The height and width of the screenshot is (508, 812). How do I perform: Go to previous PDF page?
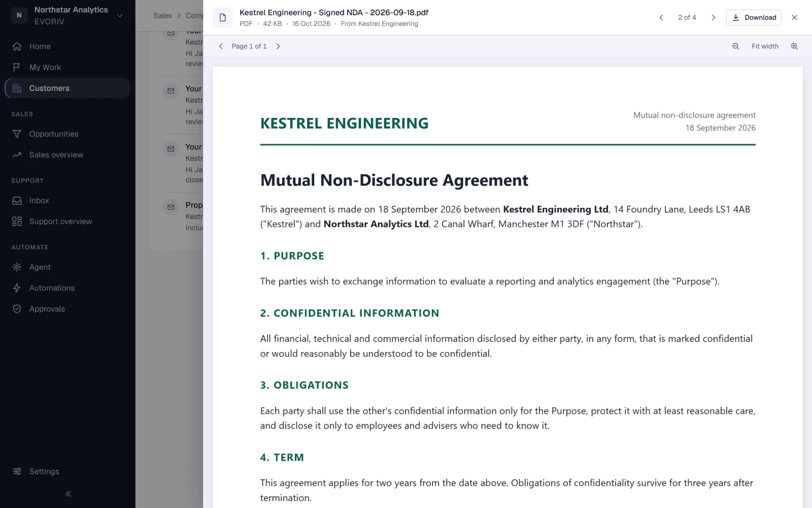coord(221,46)
